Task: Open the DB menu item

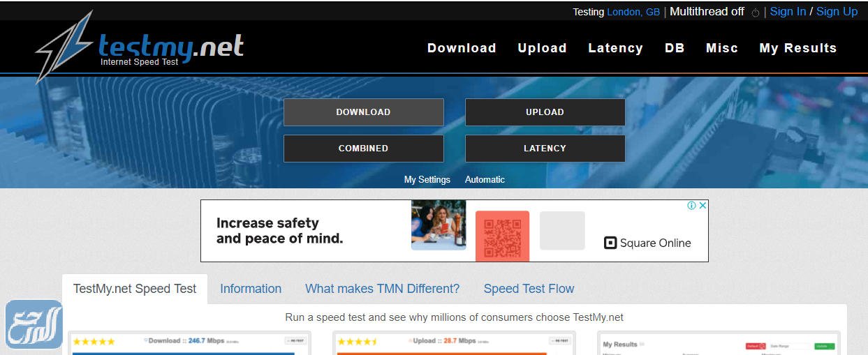Action: click(675, 48)
